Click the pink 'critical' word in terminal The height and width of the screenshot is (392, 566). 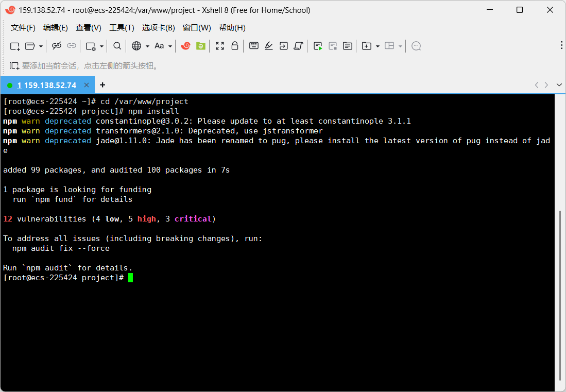click(193, 219)
